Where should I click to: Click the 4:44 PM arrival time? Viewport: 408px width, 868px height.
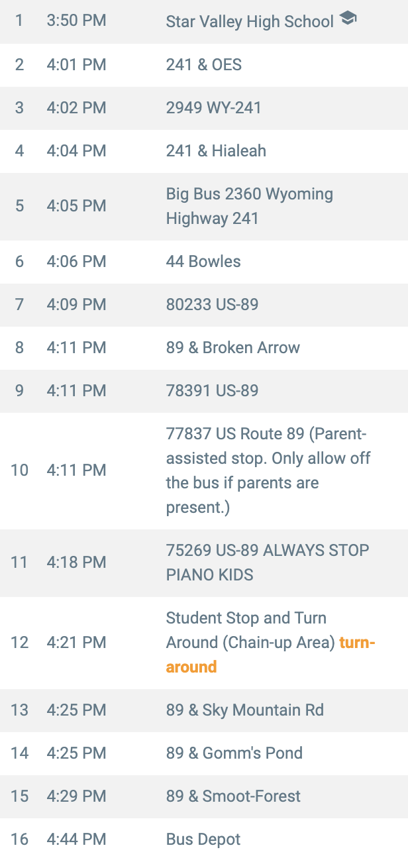76,840
